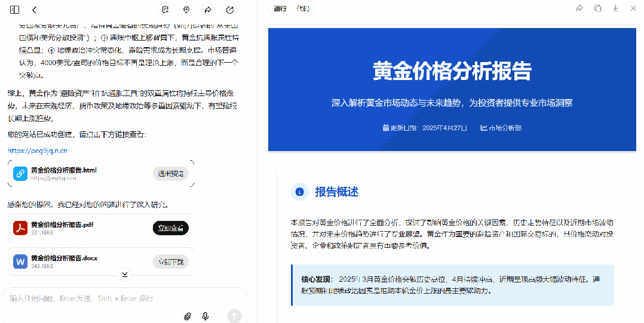
Task: Download the preview page icon
Action: [615, 8]
